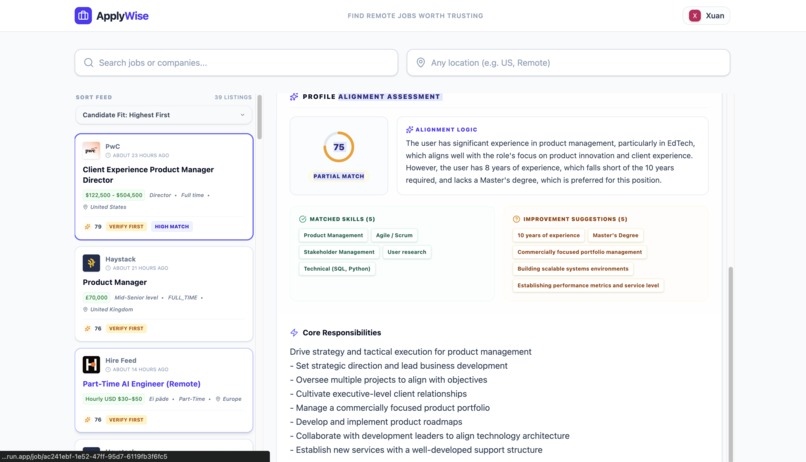
Task: Click the red X avatar badge
Action: pos(695,16)
